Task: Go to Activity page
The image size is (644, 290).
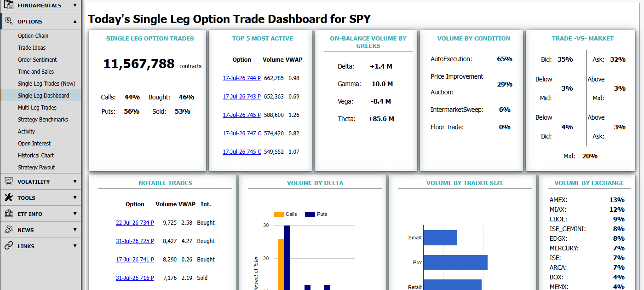Action: pyautogui.click(x=26, y=132)
